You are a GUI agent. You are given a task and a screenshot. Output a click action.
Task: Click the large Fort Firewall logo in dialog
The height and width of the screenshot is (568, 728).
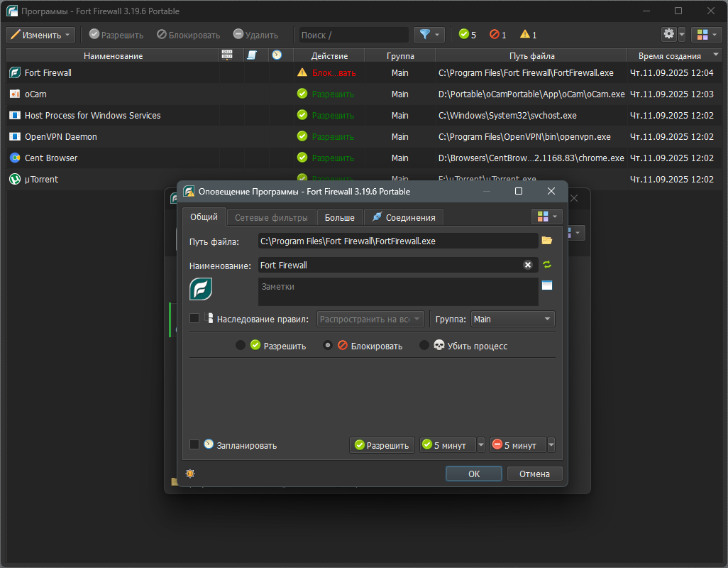pos(201,289)
